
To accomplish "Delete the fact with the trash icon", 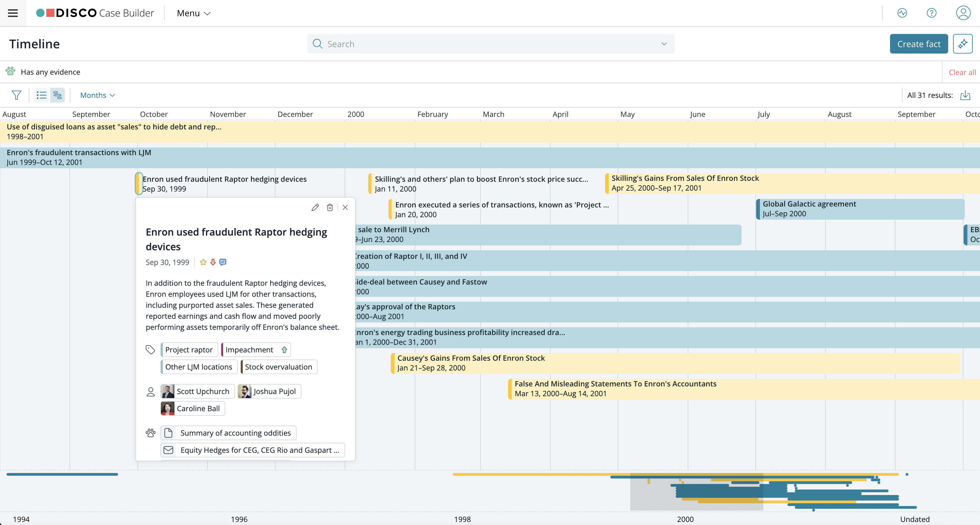I will [x=330, y=207].
